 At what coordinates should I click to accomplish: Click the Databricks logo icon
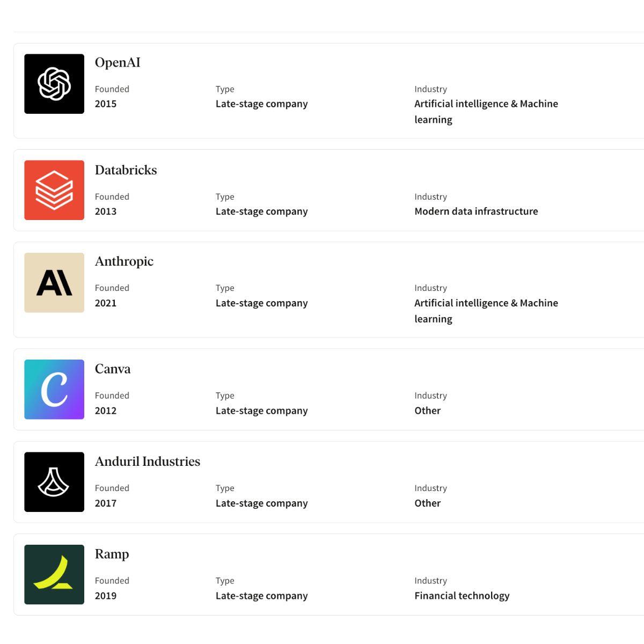click(54, 190)
